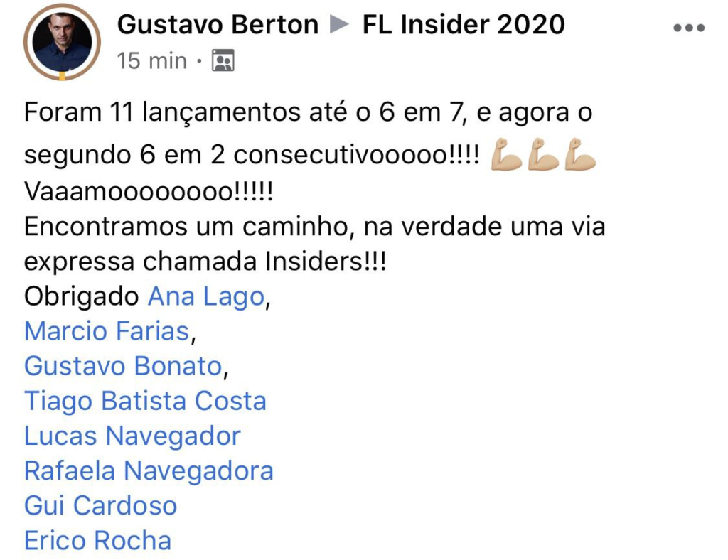Open Rafaela Navegadora tagged profile
728x560 pixels.
(149, 471)
